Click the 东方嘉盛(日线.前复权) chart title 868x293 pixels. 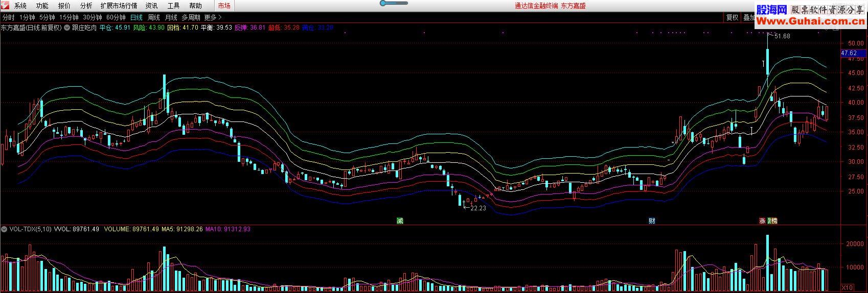click(x=31, y=28)
